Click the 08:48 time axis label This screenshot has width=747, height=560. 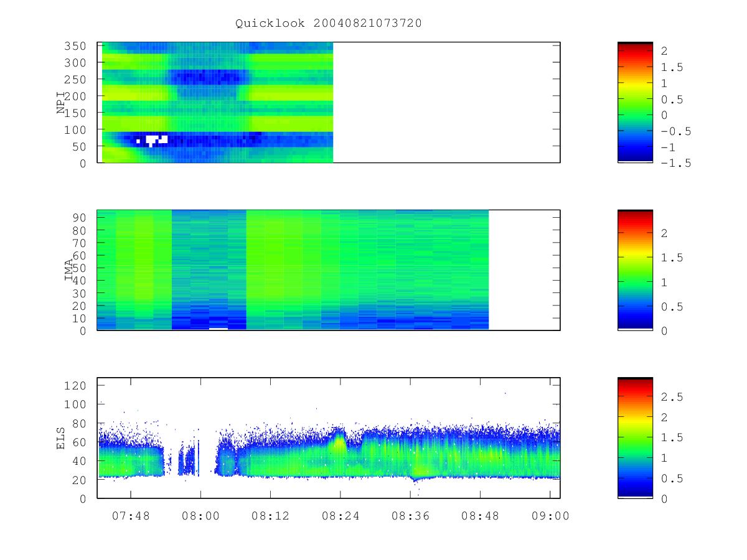[480, 516]
